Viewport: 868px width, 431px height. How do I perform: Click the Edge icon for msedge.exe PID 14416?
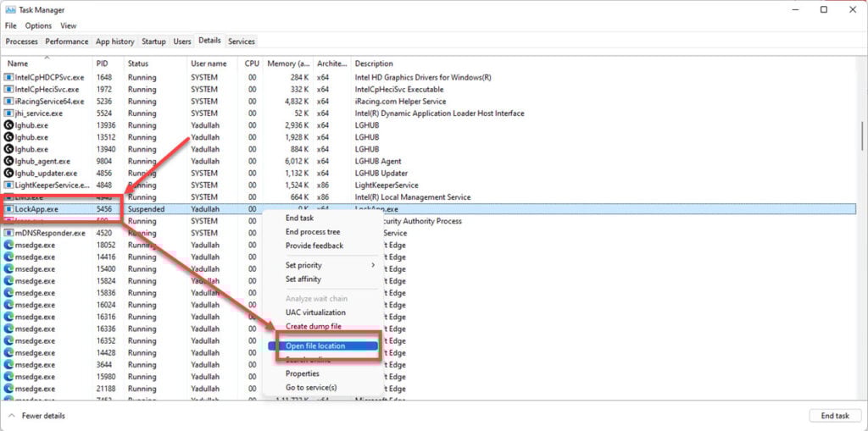click(8, 257)
